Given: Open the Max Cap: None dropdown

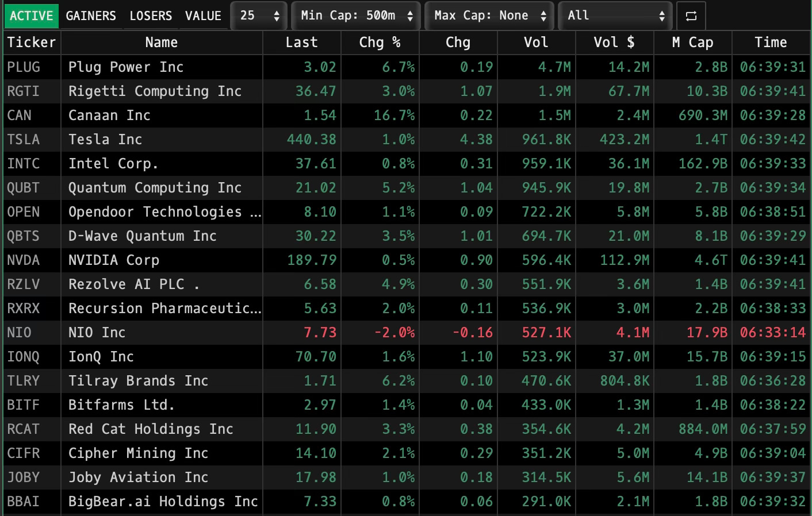Looking at the screenshot, I should click(x=489, y=16).
